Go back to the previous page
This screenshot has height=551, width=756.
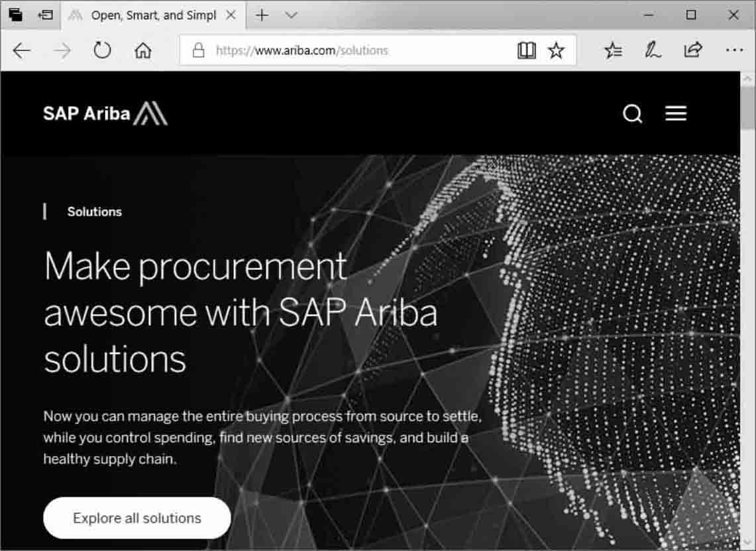[x=22, y=50]
